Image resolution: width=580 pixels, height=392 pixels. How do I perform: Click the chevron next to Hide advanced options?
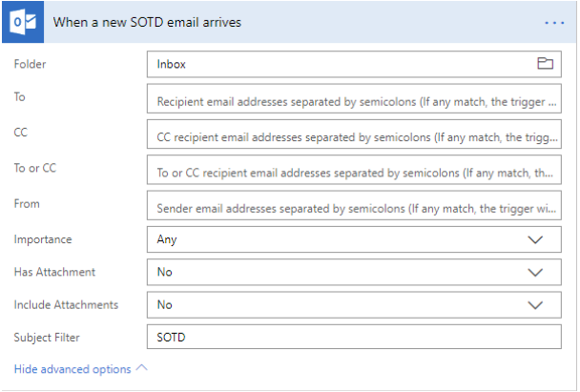tap(142, 367)
